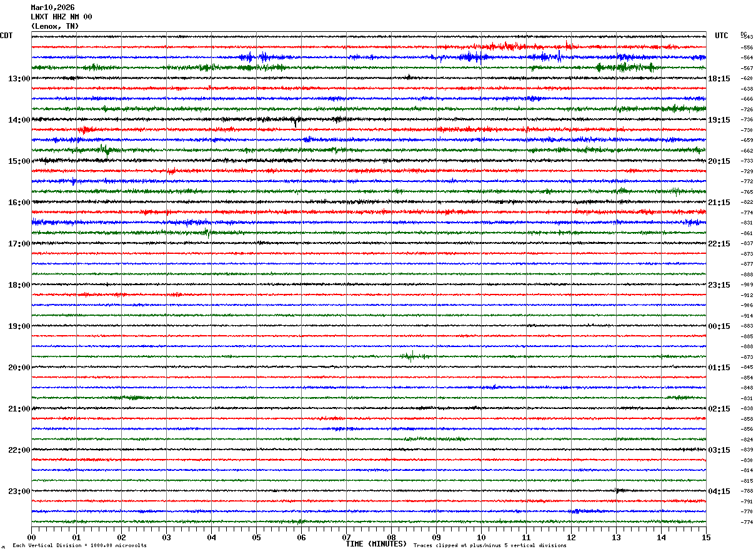Click minute tick label "15" on the time axis
Screen dimensions: 756x554
click(x=706, y=537)
